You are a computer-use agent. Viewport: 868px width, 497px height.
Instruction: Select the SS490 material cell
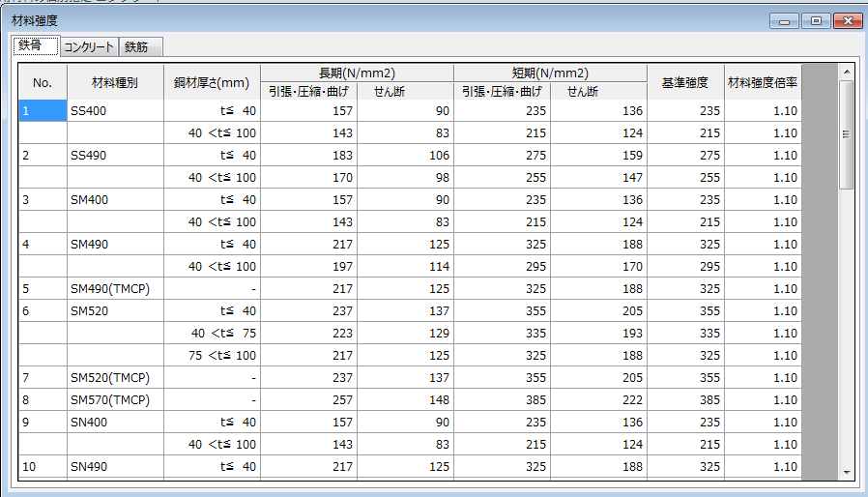pos(115,155)
